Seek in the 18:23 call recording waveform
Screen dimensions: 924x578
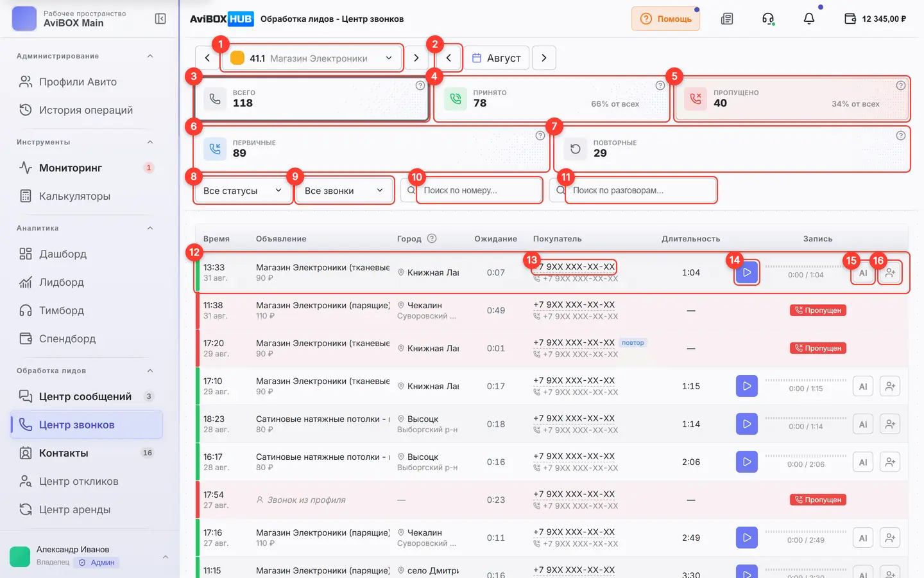pos(806,417)
